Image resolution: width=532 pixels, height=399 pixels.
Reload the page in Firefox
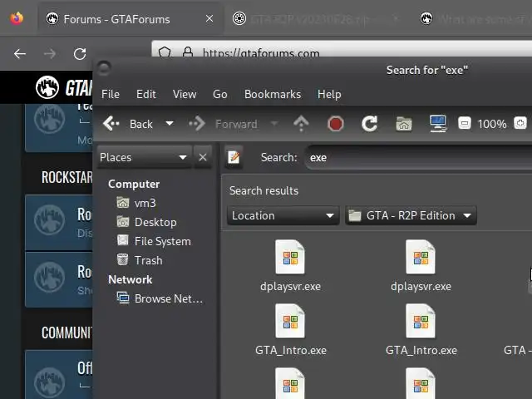tap(80, 53)
